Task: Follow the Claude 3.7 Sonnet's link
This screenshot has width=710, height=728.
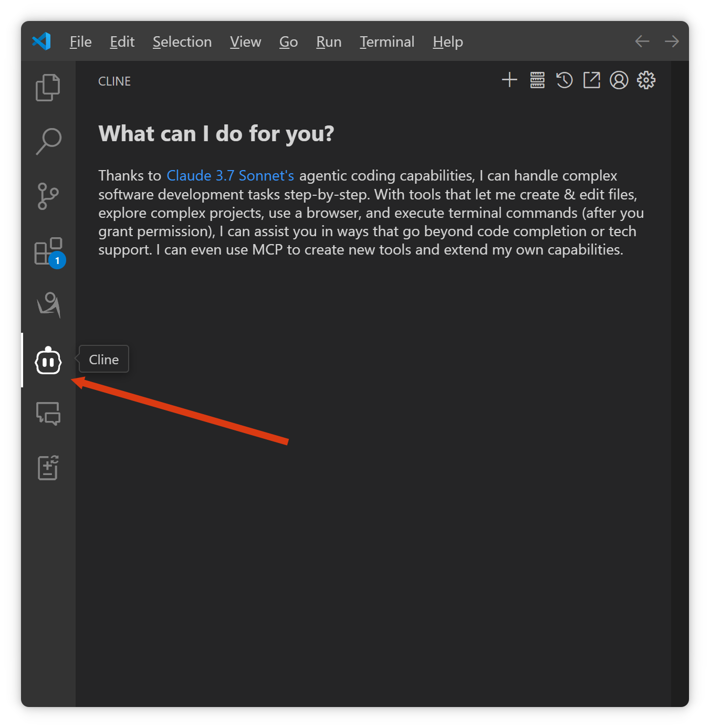Action: tap(230, 176)
